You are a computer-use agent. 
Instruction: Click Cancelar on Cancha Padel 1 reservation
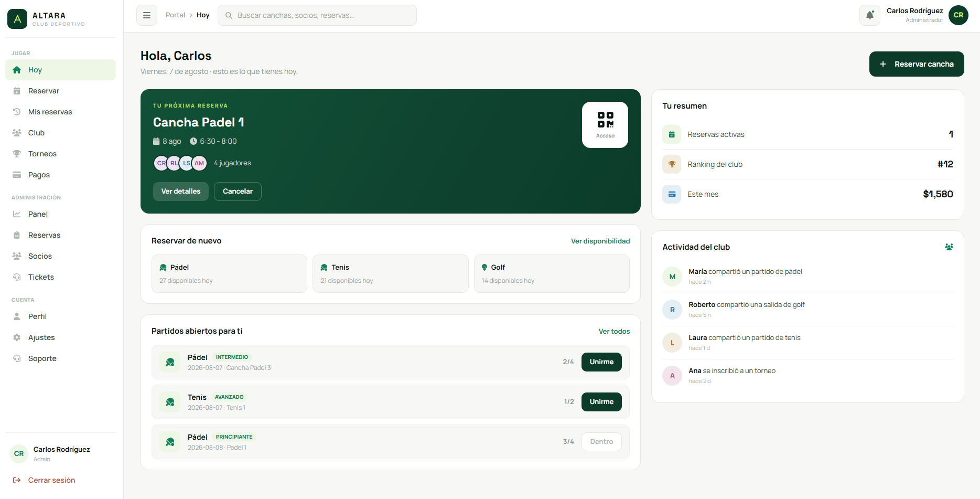tap(238, 192)
